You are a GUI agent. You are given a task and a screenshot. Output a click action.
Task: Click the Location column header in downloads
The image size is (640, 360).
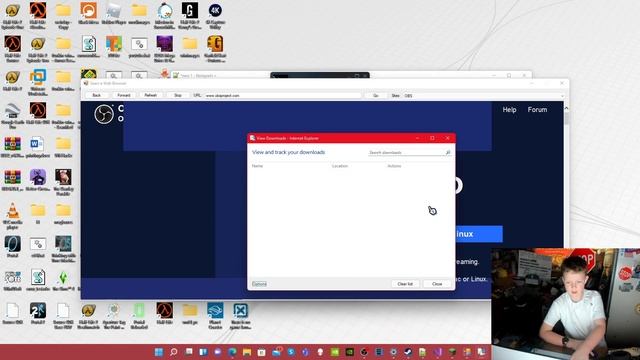tap(340, 166)
